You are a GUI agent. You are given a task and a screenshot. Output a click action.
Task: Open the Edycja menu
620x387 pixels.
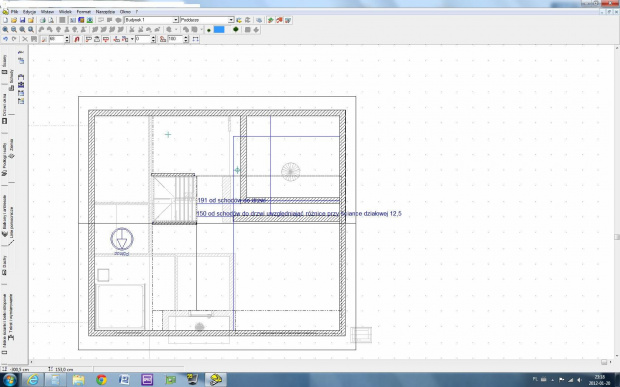29,12
